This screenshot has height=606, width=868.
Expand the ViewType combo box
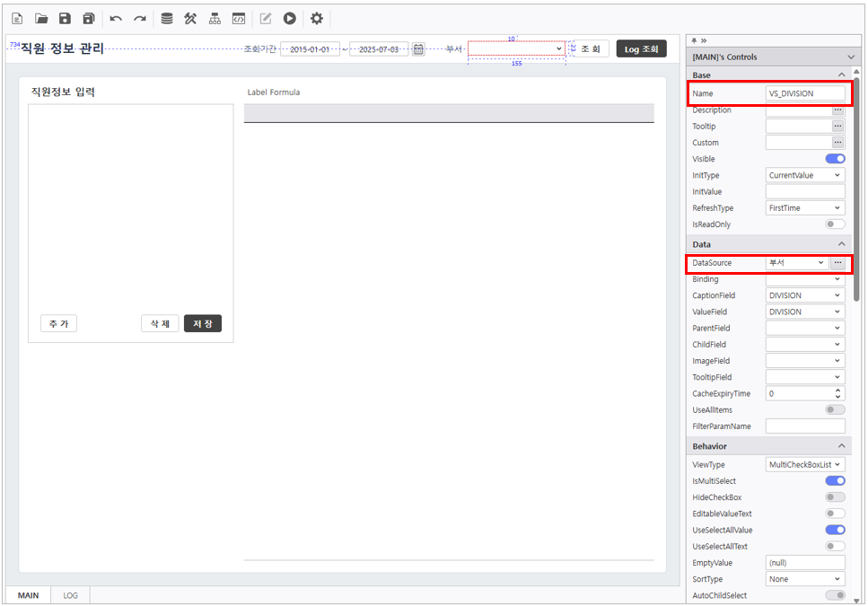click(805, 465)
